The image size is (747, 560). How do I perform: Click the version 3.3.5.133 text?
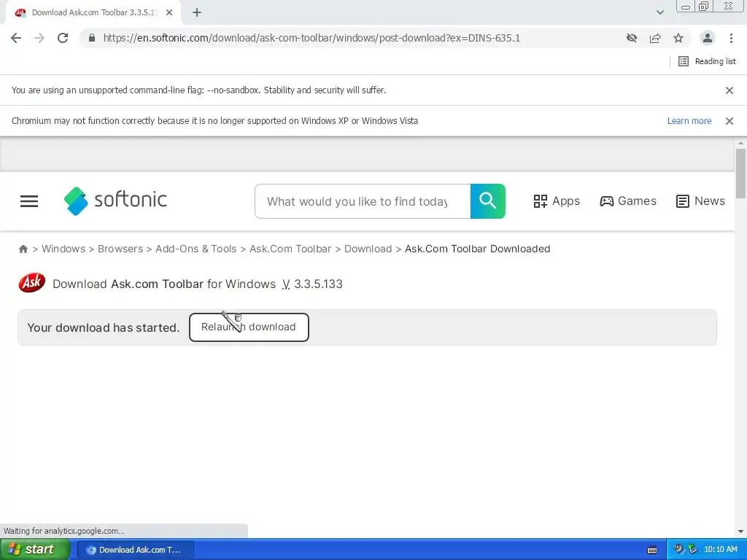(x=318, y=284)
